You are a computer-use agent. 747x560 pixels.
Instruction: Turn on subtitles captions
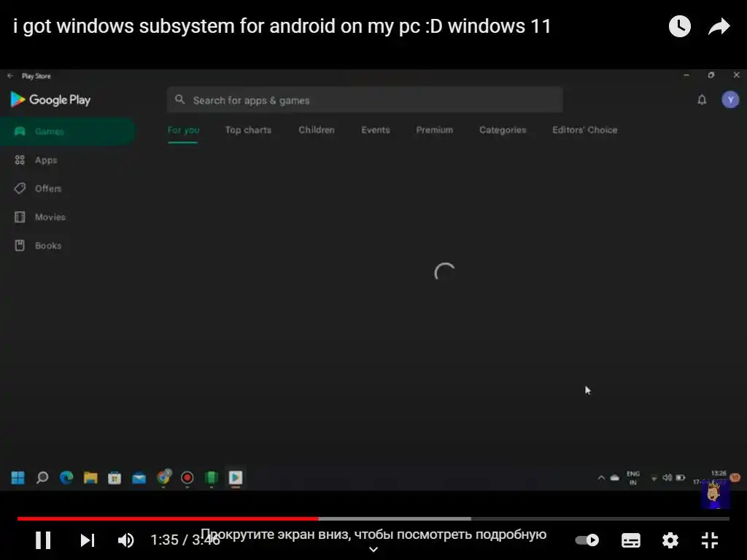pyautogui.click(x=631, y=540)
